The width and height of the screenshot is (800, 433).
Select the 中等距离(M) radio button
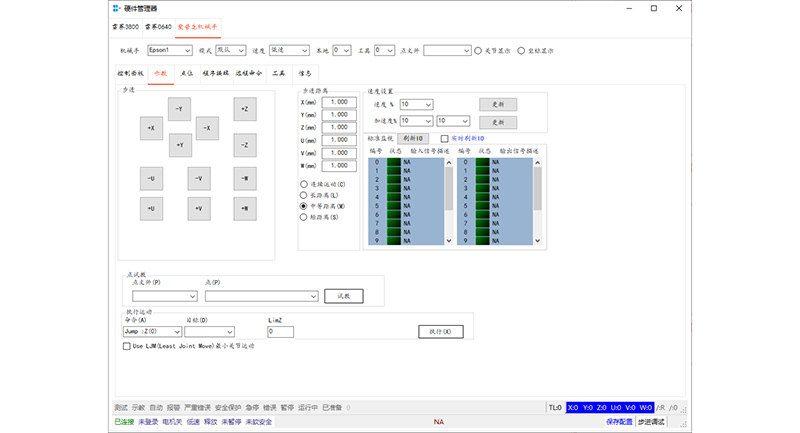pos(304,206)
